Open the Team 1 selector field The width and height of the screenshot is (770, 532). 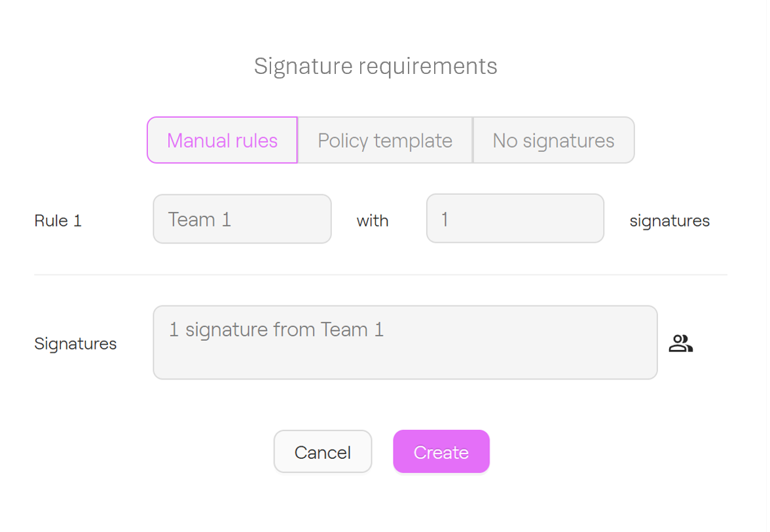pyautogui.click(x=242, y=219)
